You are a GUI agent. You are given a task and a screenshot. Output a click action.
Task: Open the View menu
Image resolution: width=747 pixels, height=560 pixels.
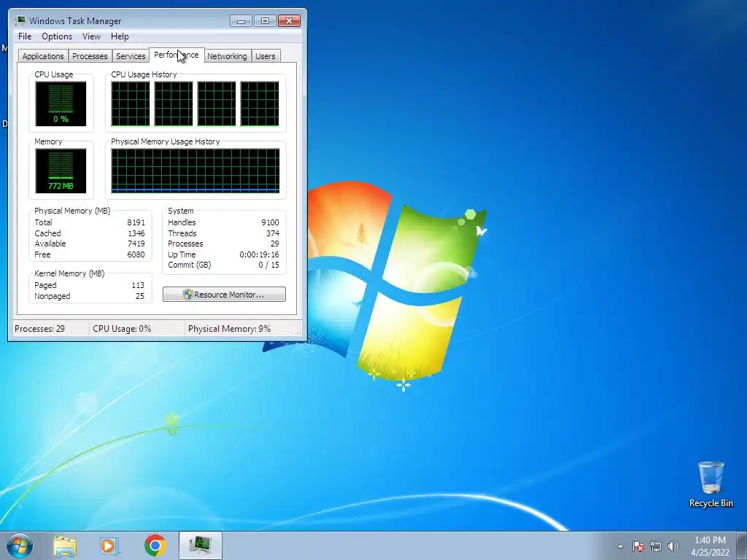(x=91, y=36)
